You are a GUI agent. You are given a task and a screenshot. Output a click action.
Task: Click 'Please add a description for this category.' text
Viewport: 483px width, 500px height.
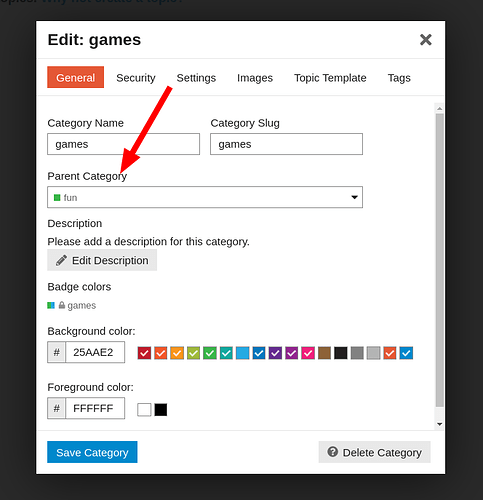[148, 241]
